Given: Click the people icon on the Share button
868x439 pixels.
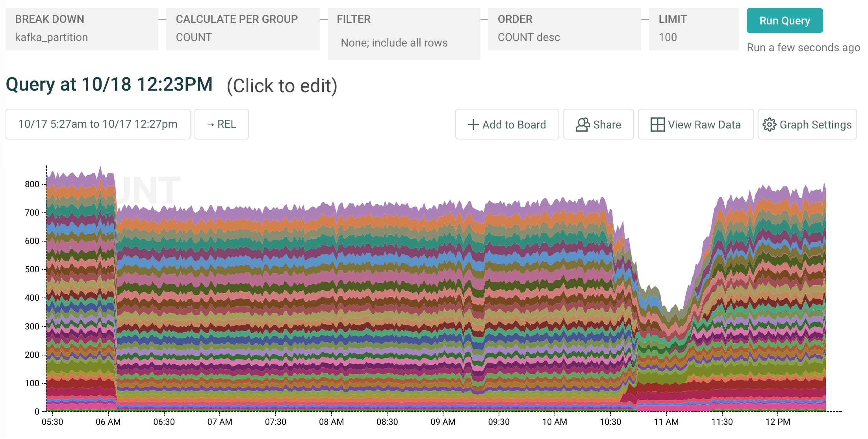Looking at the screenshot, I should tap(582, 125).
